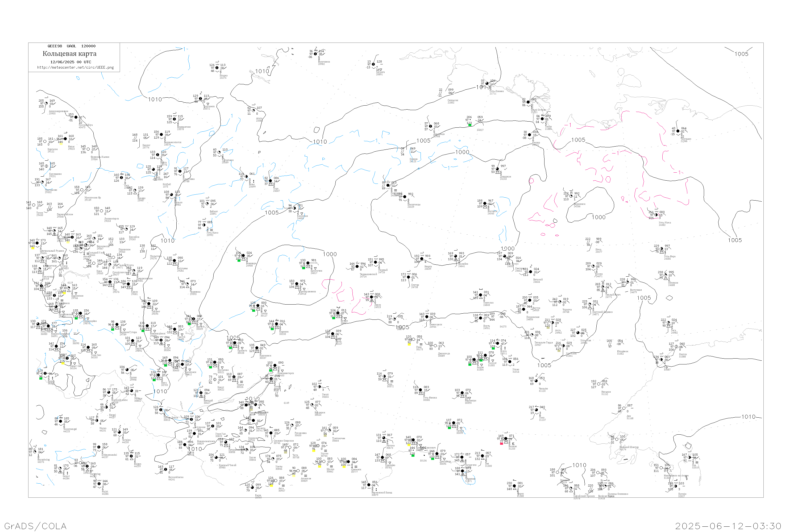Click the Кольцевая карта map title
798x532 pixels.
coord(69,54)
